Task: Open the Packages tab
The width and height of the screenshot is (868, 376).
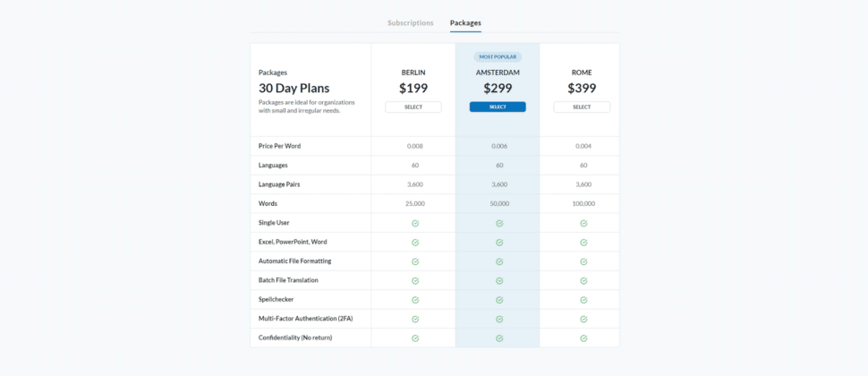Action: click(465, 22)
